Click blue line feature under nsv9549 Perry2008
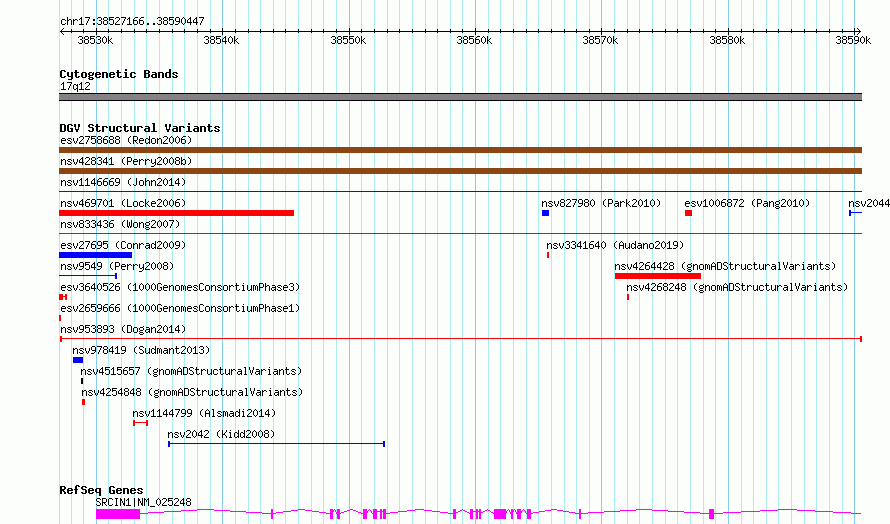Screen dimensions: 890x524 (88, 276)
